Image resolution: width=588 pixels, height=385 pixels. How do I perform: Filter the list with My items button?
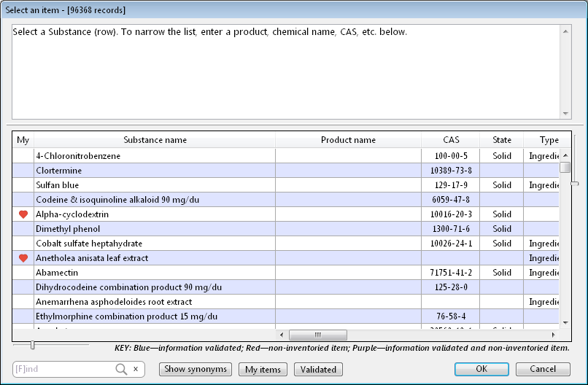click(x=263, y=369)
